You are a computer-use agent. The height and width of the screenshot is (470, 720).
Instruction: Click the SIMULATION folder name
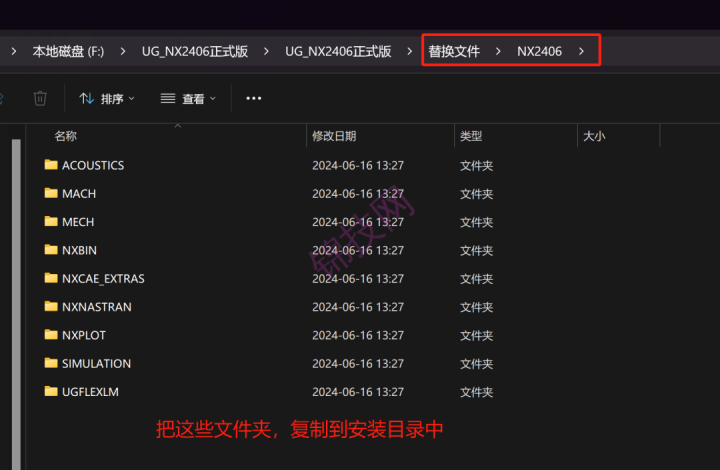point(96,364)
